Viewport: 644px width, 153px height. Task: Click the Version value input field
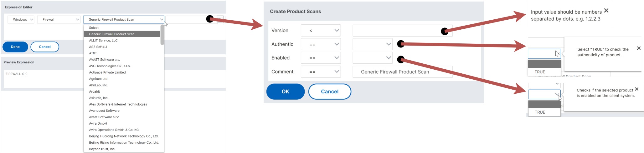403,31
